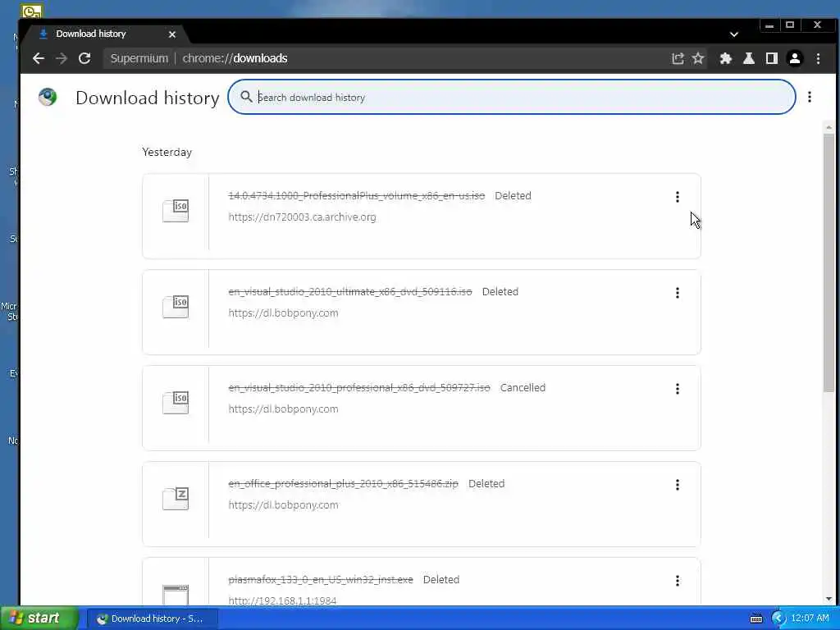
Task: Open the Experiments flask icon
Action: click(x=749, y=58)
